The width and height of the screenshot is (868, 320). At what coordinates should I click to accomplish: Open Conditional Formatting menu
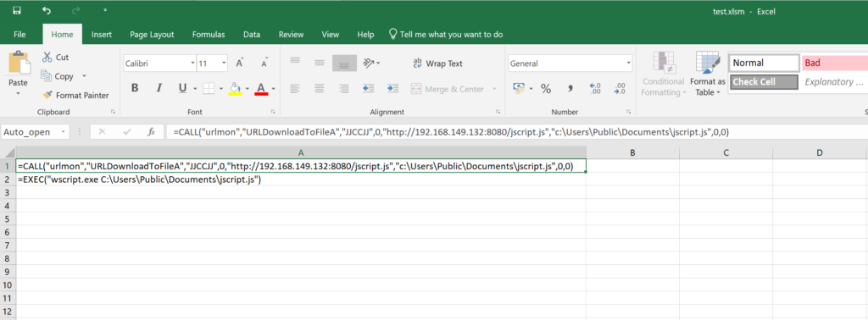[663, 74]
